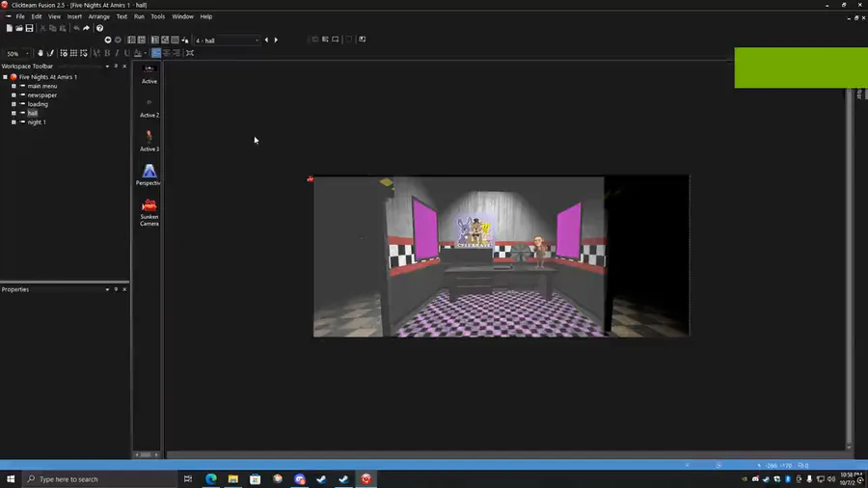The width and height of the screenshot is (868, 488).
Task: Click the object list horizontal scrollbar
Action: 147,455
